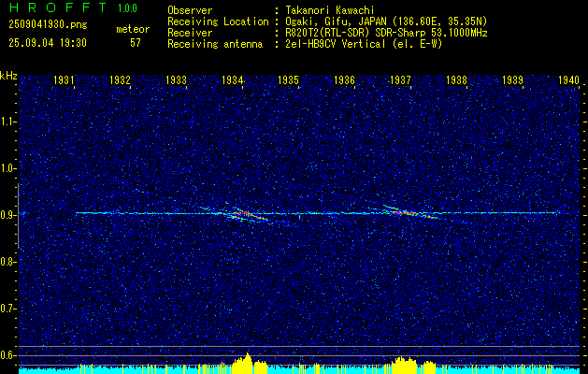
Task: Click the 1935 time axis label
Action: click(x=288, y=79)
